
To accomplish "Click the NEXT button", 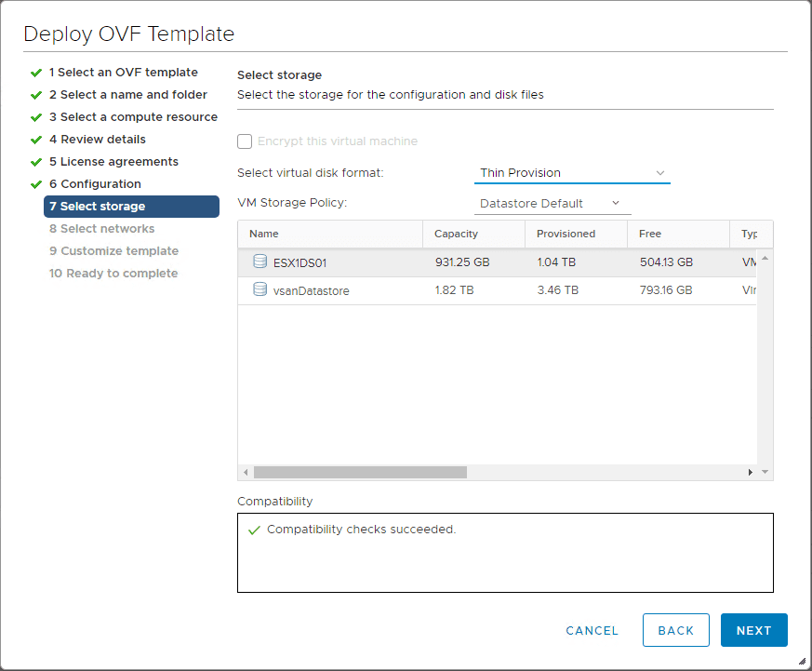I will pyautogui.click(x=753, y=630).
